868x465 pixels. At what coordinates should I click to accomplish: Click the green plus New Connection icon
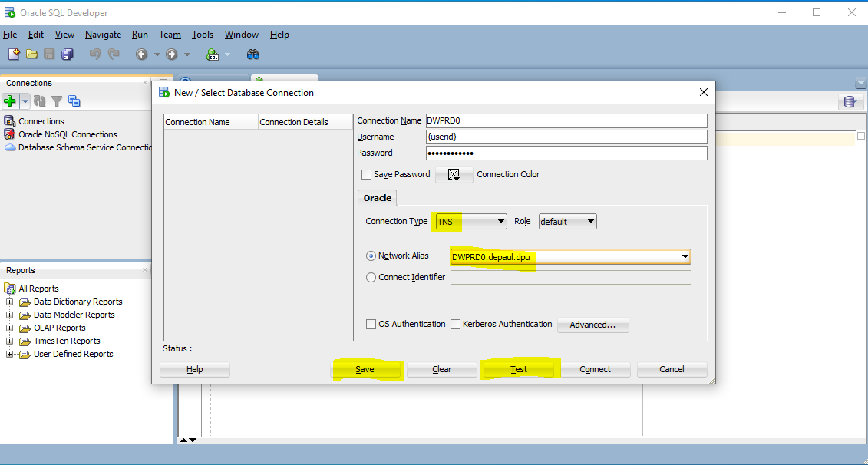(10, 101)
